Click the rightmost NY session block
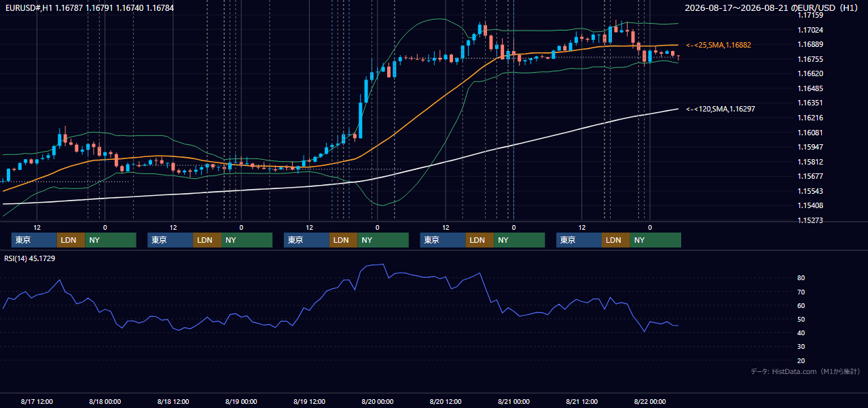 (655, 240)
